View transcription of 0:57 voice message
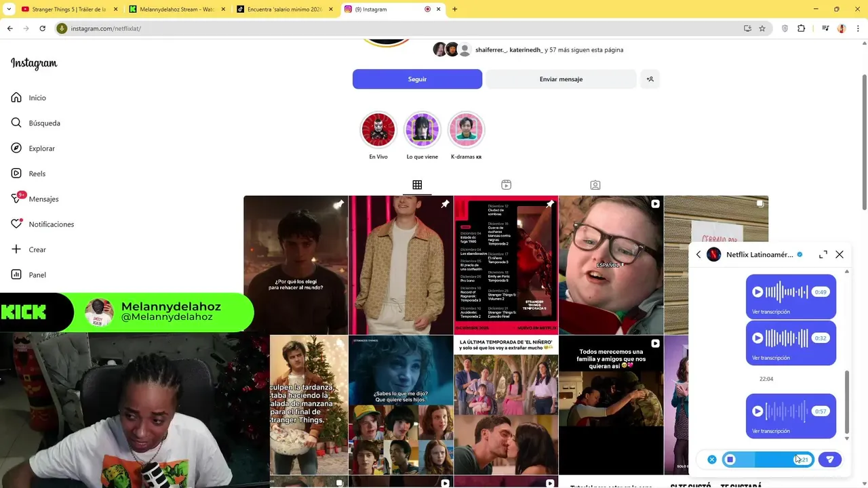This screenshot has height=488, width=868. point(771,431)
